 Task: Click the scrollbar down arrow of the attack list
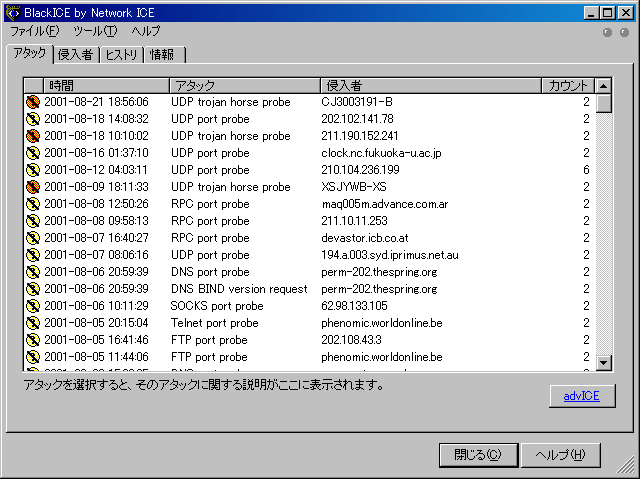click(604, 362)
